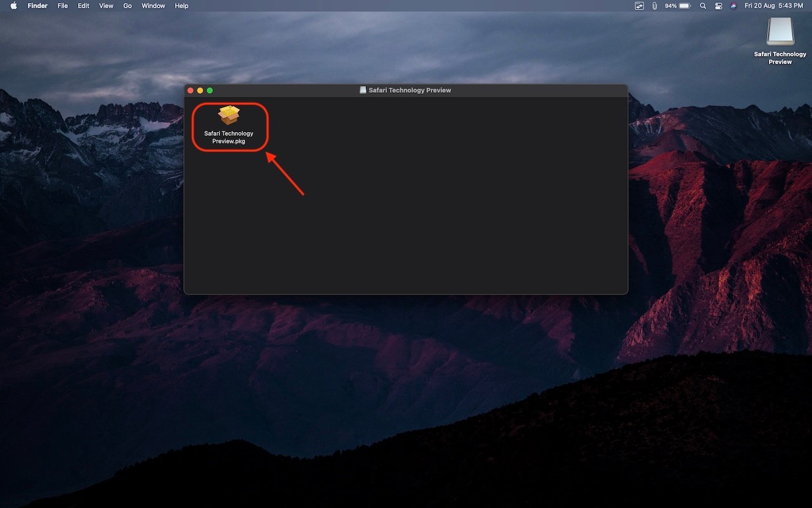The image size is (812, 508).
Task: Open the Go menu
Action: coord(128,6)
